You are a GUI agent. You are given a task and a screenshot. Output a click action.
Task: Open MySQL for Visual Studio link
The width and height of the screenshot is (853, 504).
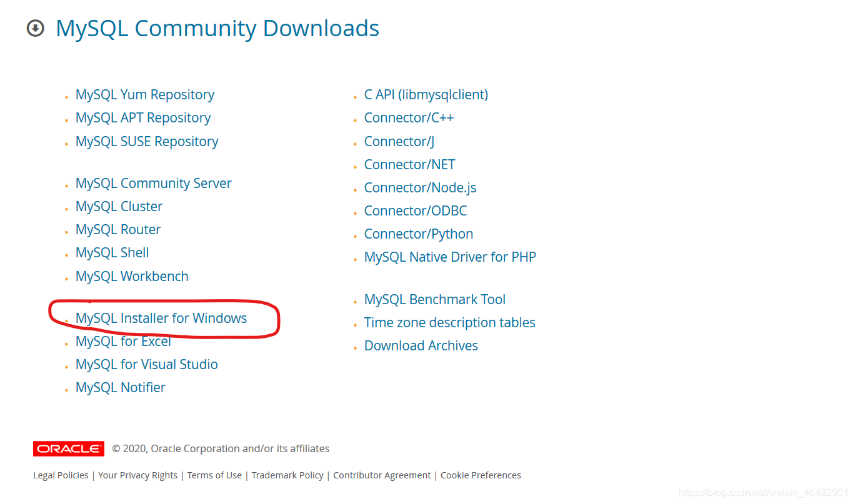[x=147, y=365]
